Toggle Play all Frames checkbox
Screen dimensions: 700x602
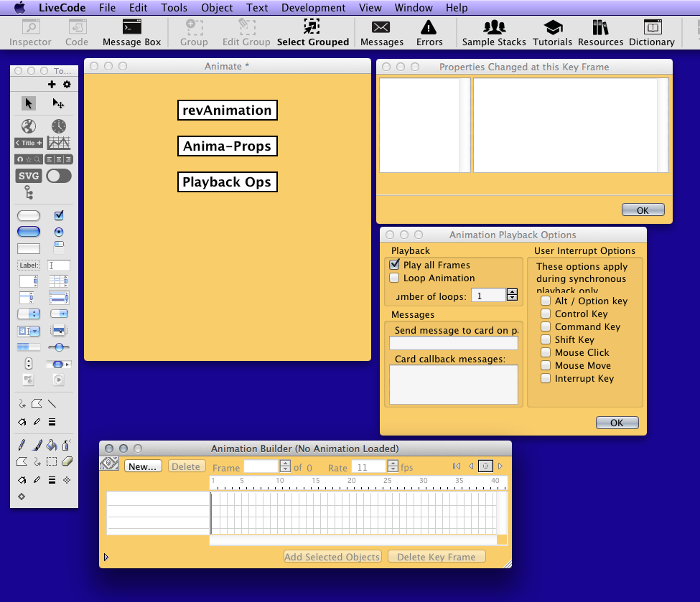(394, 264)
